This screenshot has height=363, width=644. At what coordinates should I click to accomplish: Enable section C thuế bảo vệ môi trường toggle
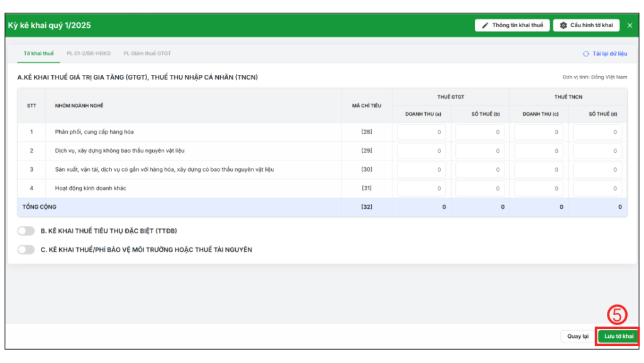pyautogui.click(x=26, y=250)
